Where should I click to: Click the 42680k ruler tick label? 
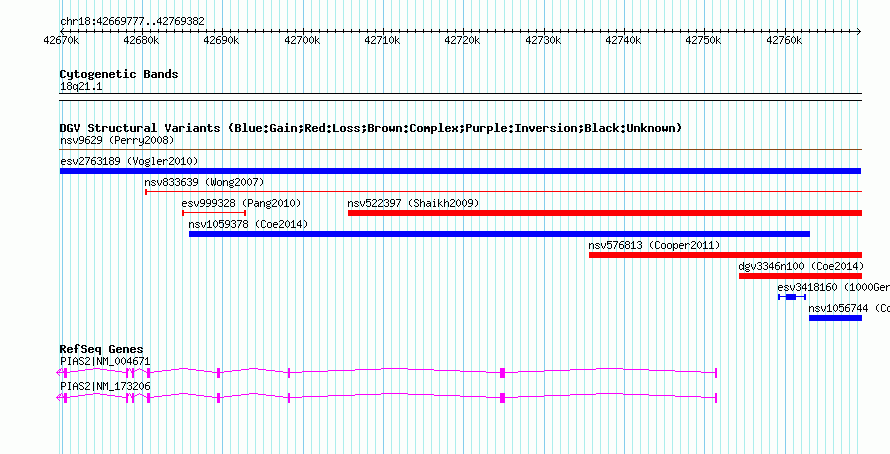141,40
